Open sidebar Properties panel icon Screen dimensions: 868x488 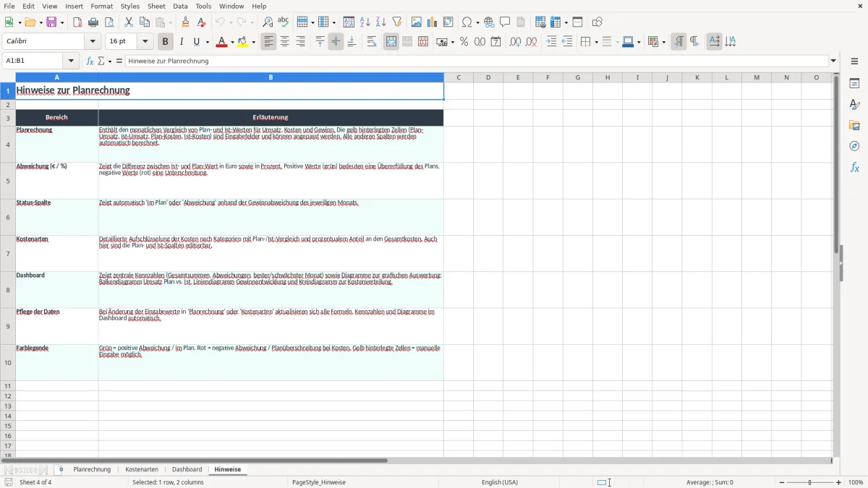[x=854, y=84]
